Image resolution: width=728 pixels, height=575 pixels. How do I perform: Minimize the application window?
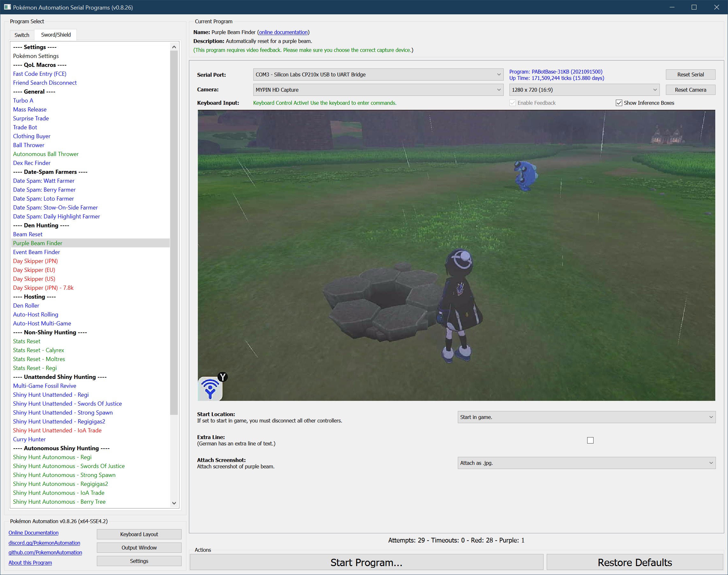click(x=672, y=7)
